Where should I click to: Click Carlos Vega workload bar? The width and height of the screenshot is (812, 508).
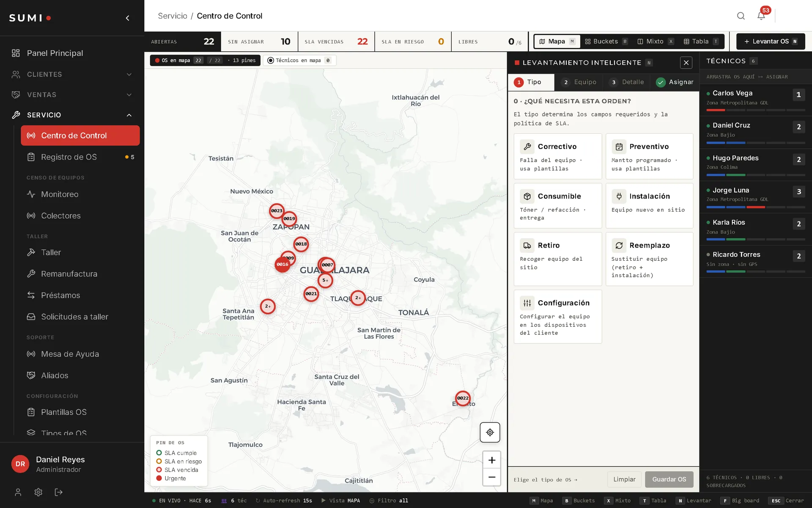pyautogui.click(x=755, y=110)
